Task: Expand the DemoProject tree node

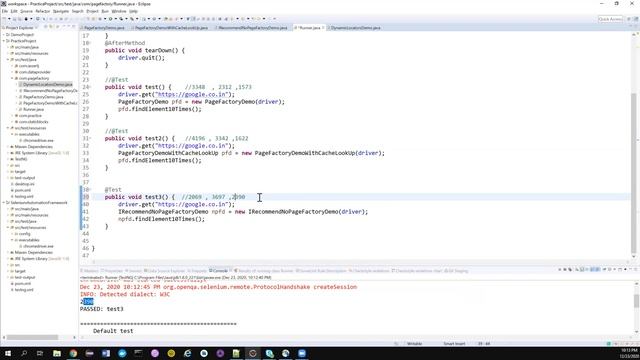Action: coord(4,35)
